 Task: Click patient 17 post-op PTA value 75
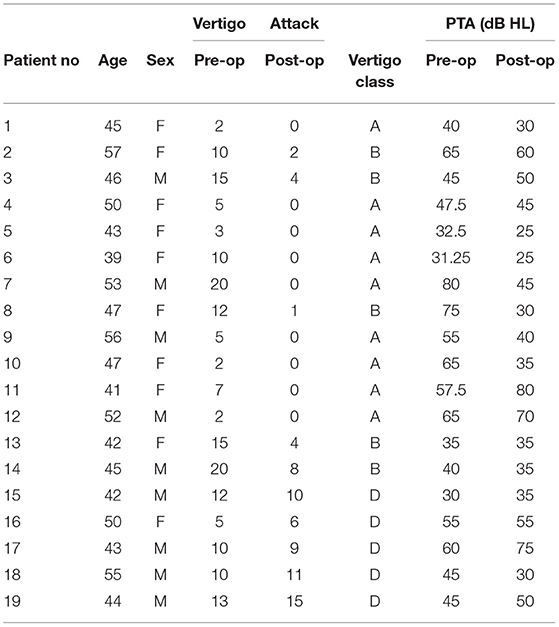[x=525, y=548]
